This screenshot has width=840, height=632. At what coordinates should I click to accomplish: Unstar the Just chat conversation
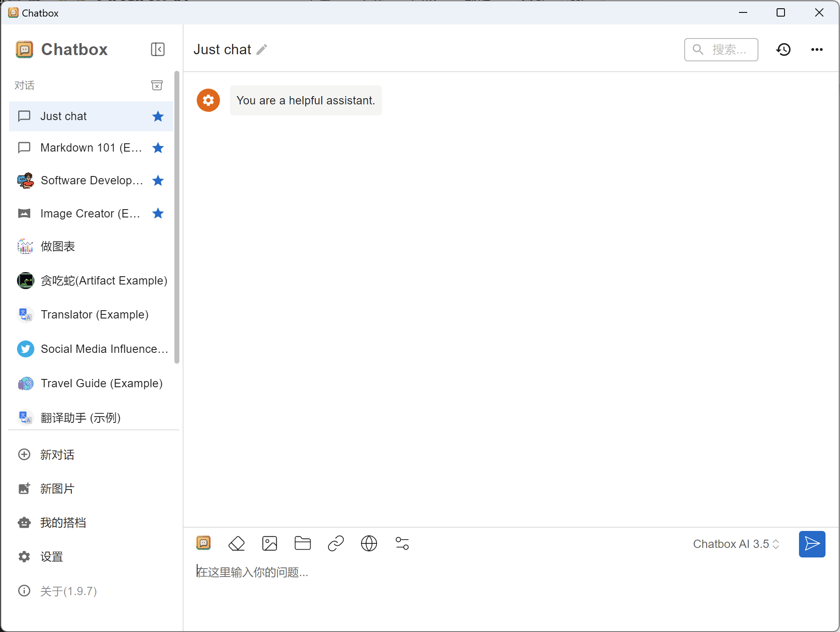(x=158, y=116)
